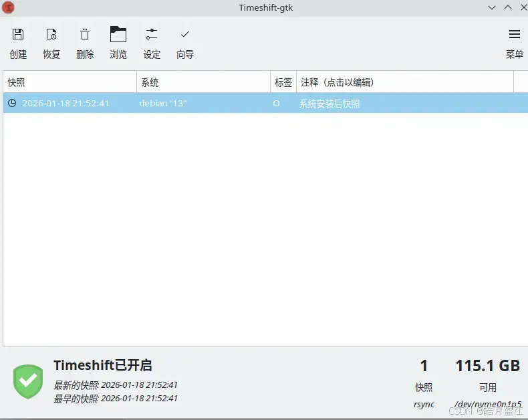Maximize the Timeshift-gtk window
This screenshot has width=528, height=420.
click(x=508, y=7)
